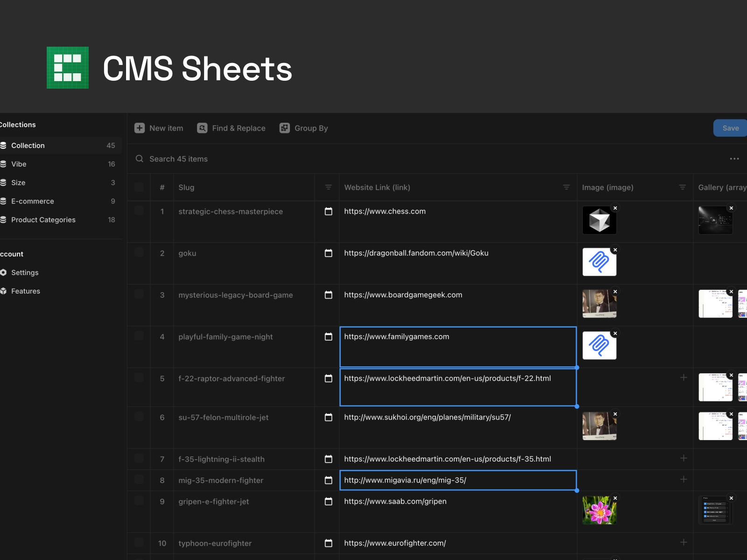Click the flower thumbnail on the gripen-e-fighter-jet row

click(x=599, y=510)
